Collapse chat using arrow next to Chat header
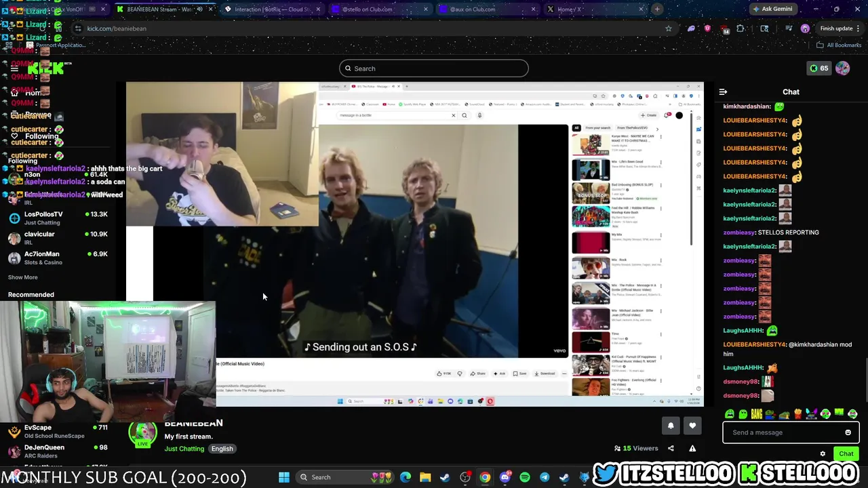Viewport: 868px width, 488px height. (723, 91)
